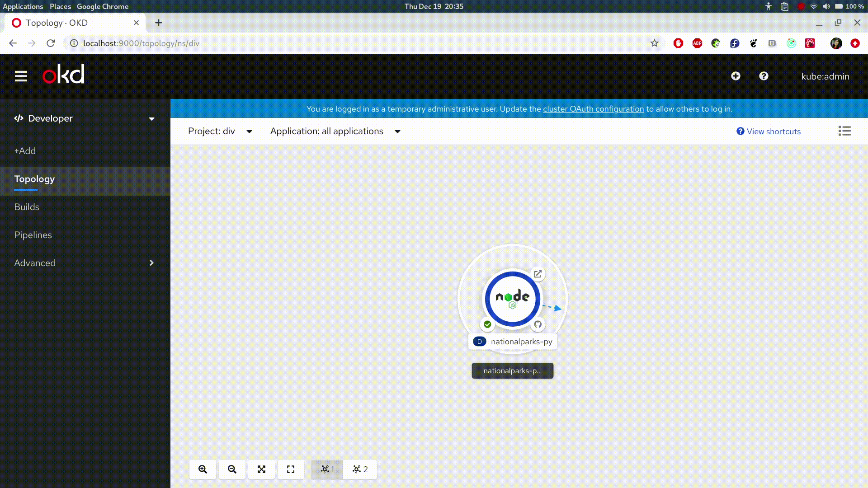Click the plus import icon in masthead
868x488 pixels.
click(736, 76)
